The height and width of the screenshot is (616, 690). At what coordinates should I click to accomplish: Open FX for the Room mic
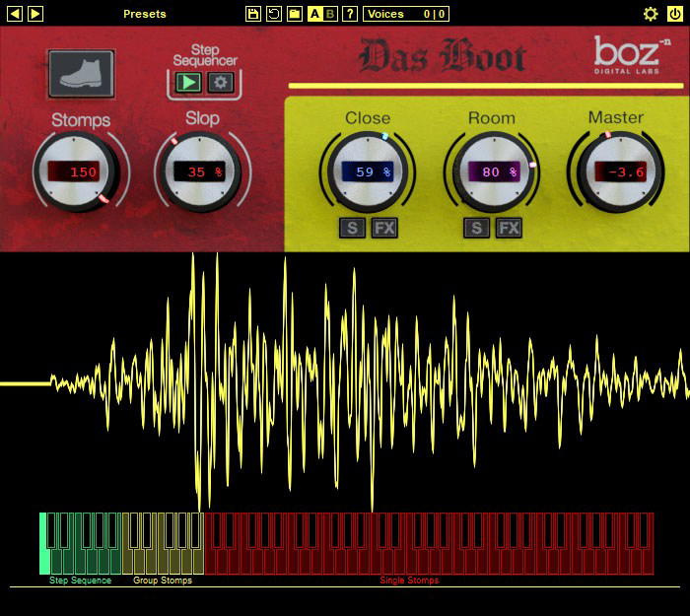point(509,228)
